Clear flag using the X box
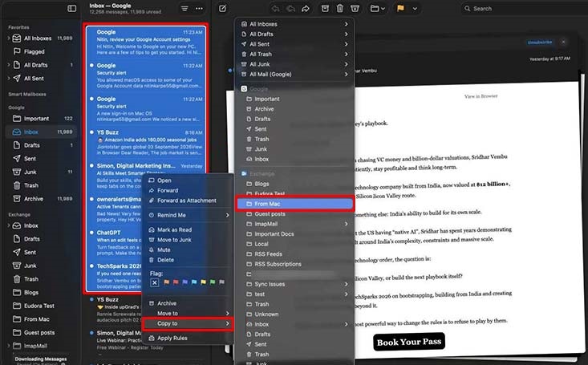The width and height of the screenshot is (588, 365). point(155,282)
